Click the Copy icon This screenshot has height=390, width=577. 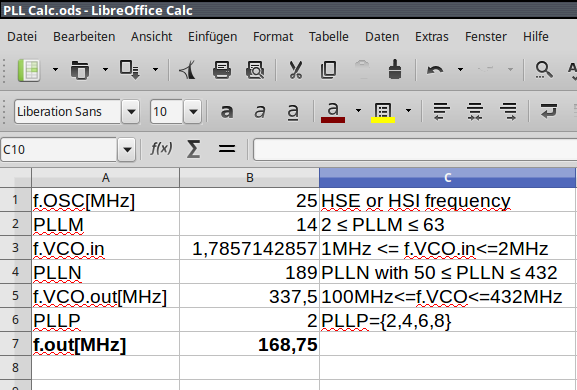coord(328,70)
